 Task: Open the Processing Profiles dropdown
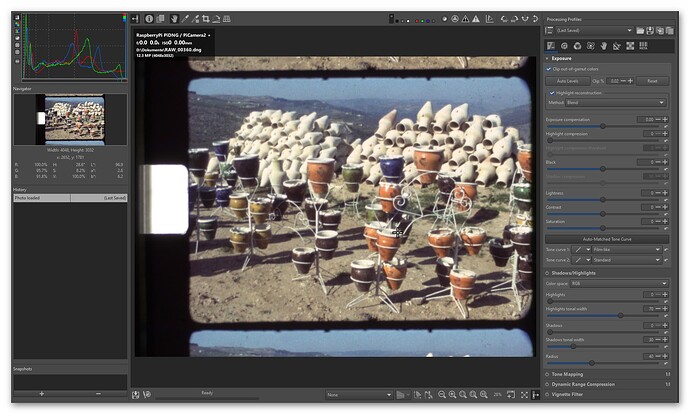tap(594, 30)
